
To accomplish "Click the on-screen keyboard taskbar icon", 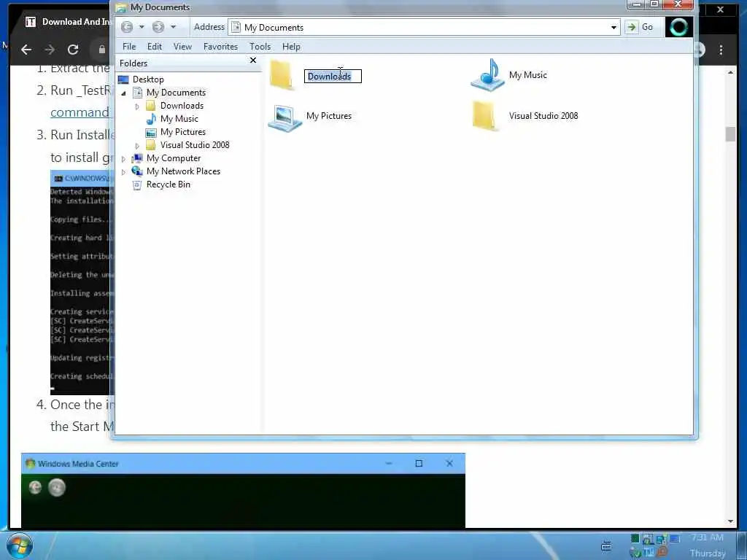I will [606, 545].
